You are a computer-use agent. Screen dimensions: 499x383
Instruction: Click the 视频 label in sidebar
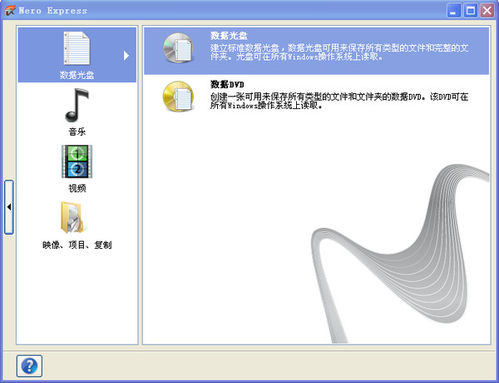(77, 188)
